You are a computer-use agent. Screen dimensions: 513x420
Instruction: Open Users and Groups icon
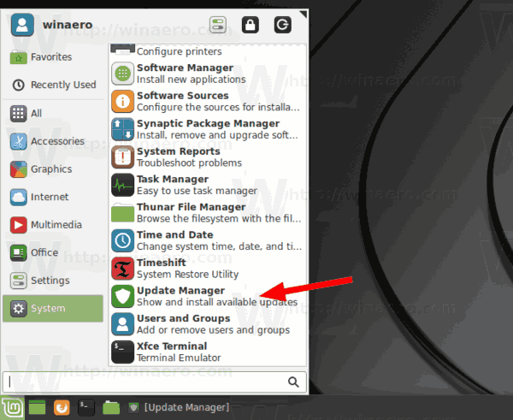tap(122, 324)
